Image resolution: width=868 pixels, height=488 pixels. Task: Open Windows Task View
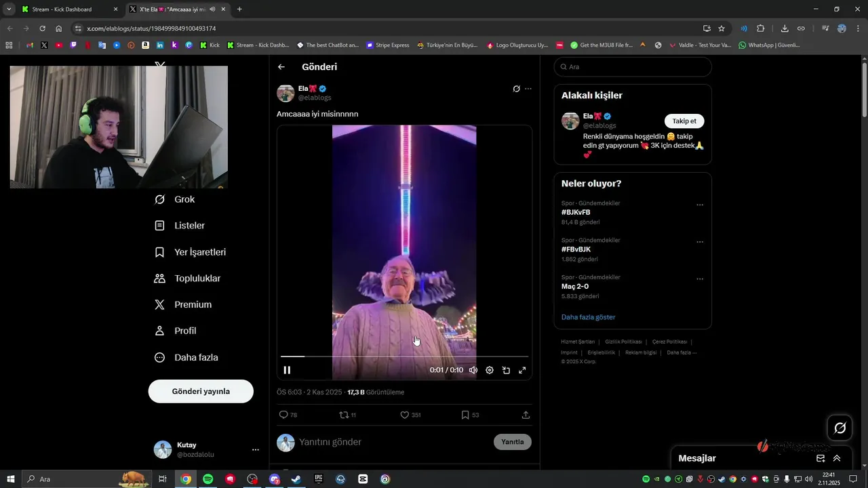point(163,479)
